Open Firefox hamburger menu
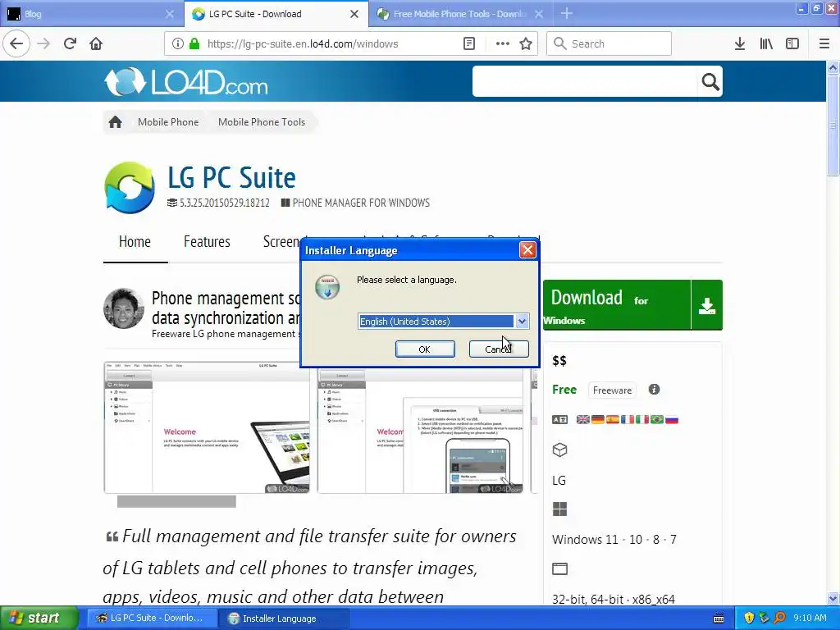The width and height of the screenshot is (840, 630). coord(824,43)
